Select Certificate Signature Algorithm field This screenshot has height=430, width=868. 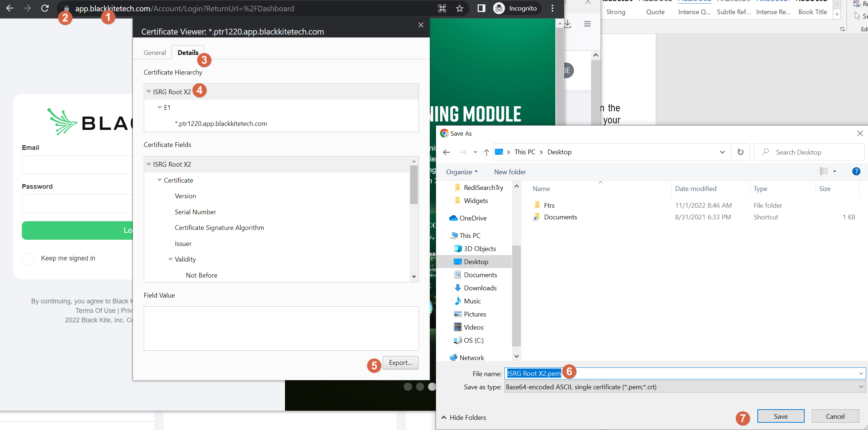pos(219,228)
